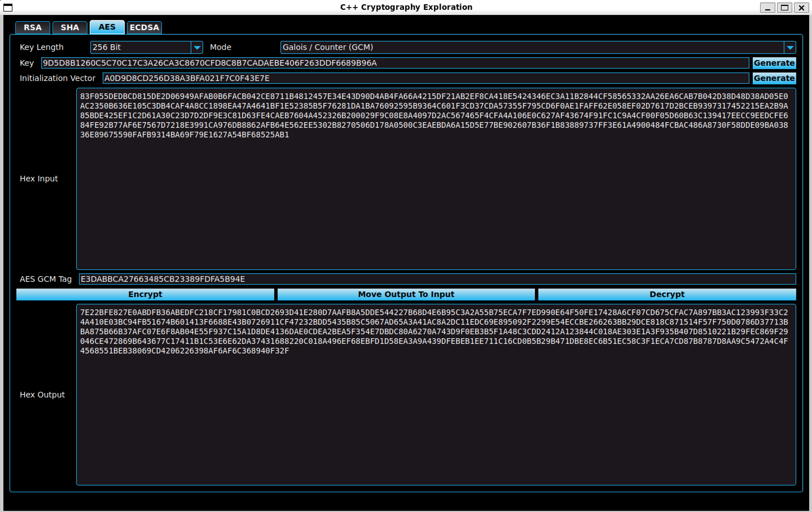
Task: Select the AES tab
Action: (107, 27)
